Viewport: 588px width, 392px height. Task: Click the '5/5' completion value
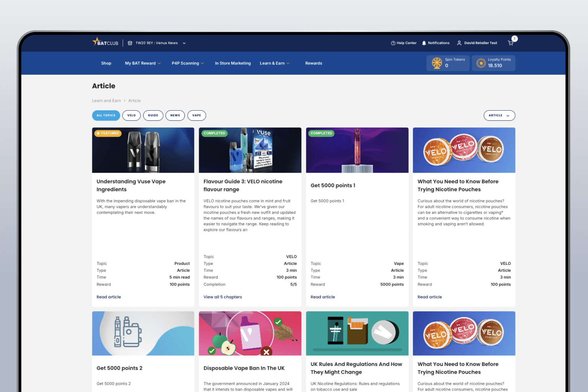click(294, 284)
